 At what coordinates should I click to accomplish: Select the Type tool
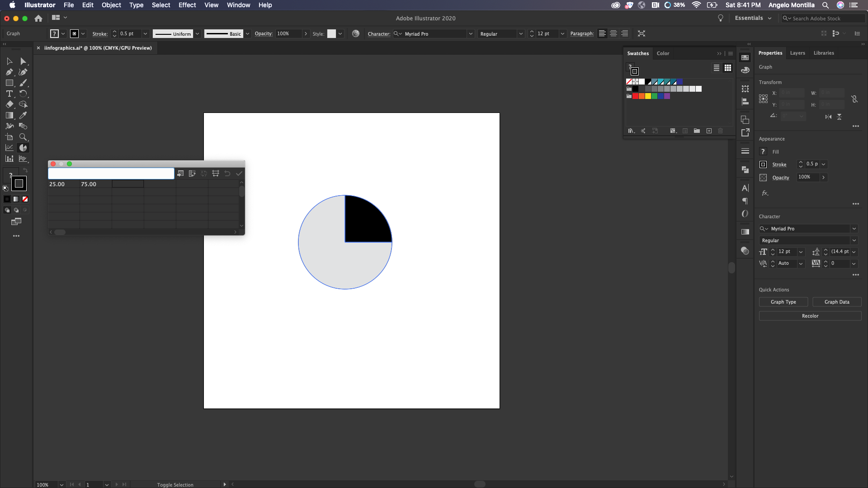[x=9, y=94]
